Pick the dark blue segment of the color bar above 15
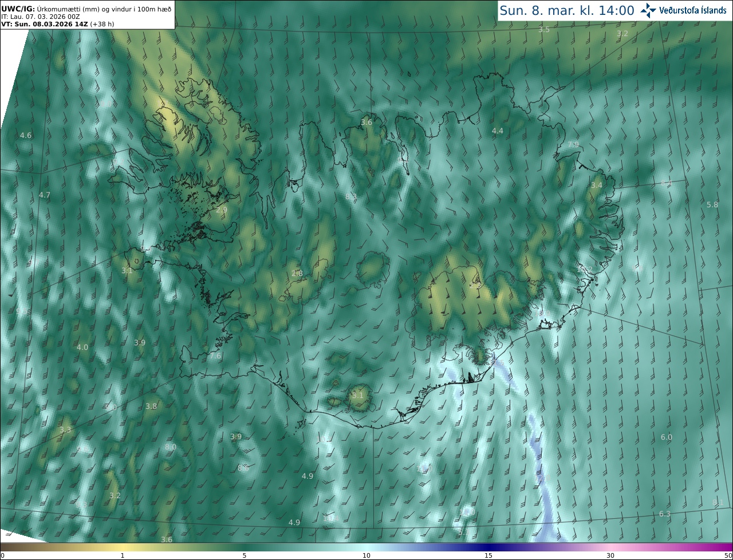Viewport: 733px width, 560px height. pos(488,547)
